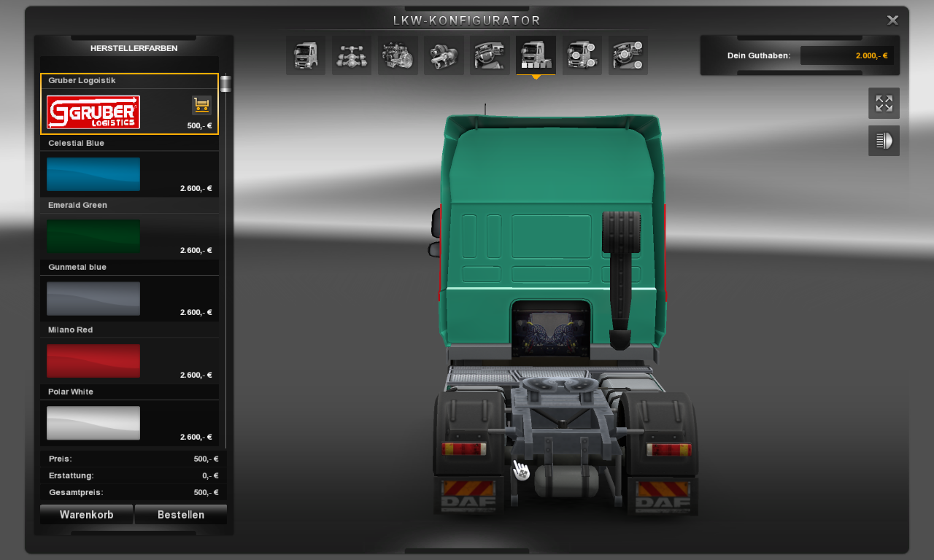The width and height of the screenshot is (934, 560).
Task: Click the Milano Red price 2.600,- €
Action: pos(196,375)
